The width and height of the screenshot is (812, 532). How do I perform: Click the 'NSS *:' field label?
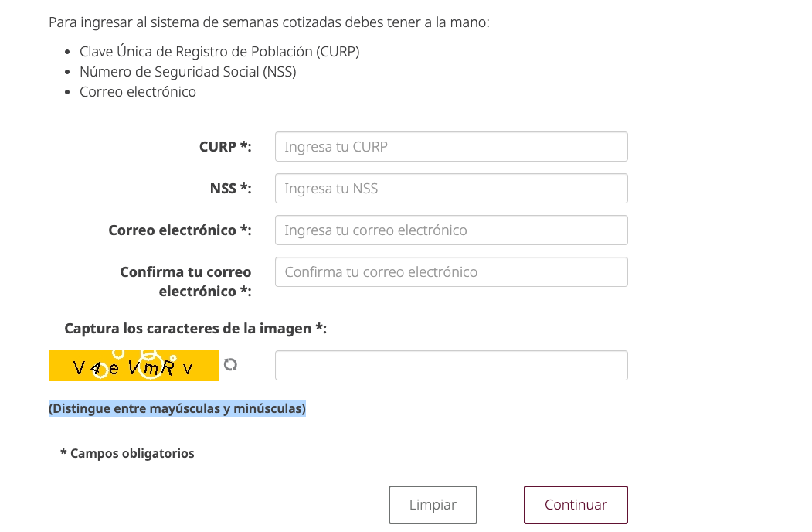230,189
